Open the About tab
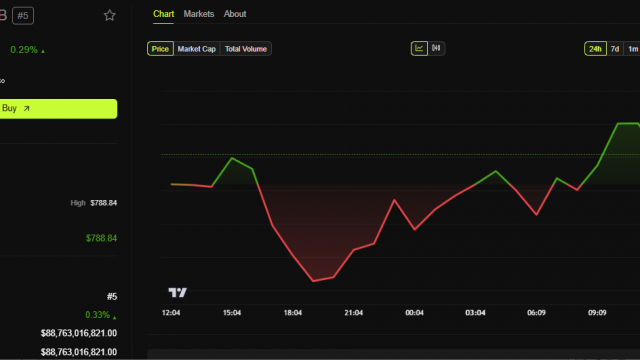640x360 pixels. tap(235, 14)
